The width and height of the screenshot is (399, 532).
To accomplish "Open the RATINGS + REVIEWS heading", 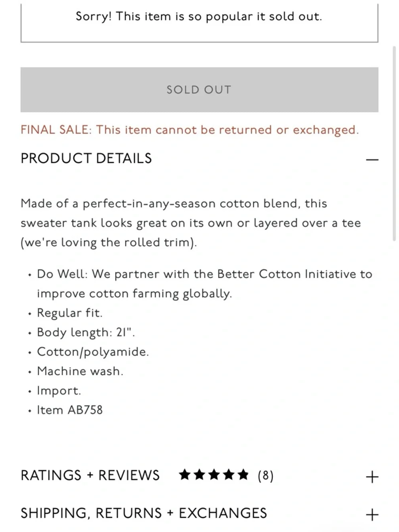I will pyautogui.click(x=90, y=475).
